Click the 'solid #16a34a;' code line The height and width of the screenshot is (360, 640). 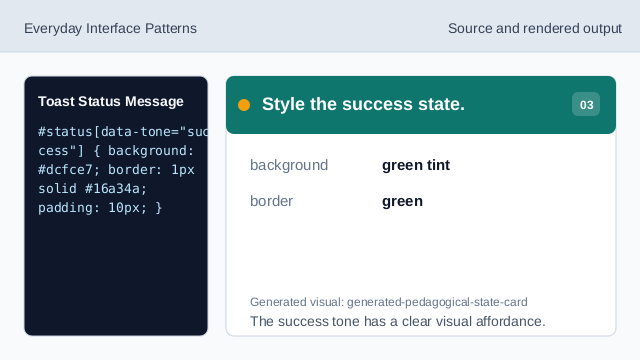click(92, 189)
